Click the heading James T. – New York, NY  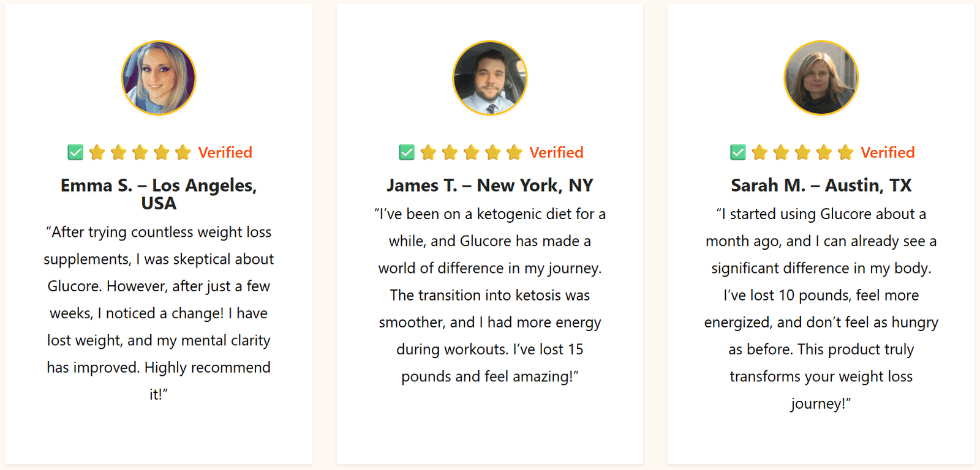click(x=490, y=185)
